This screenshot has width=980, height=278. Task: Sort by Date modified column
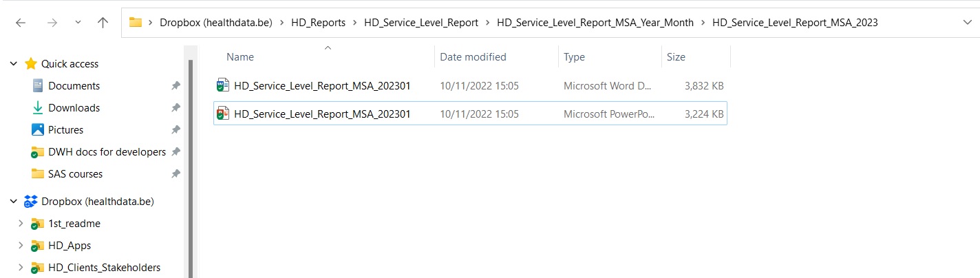point(473,57)
